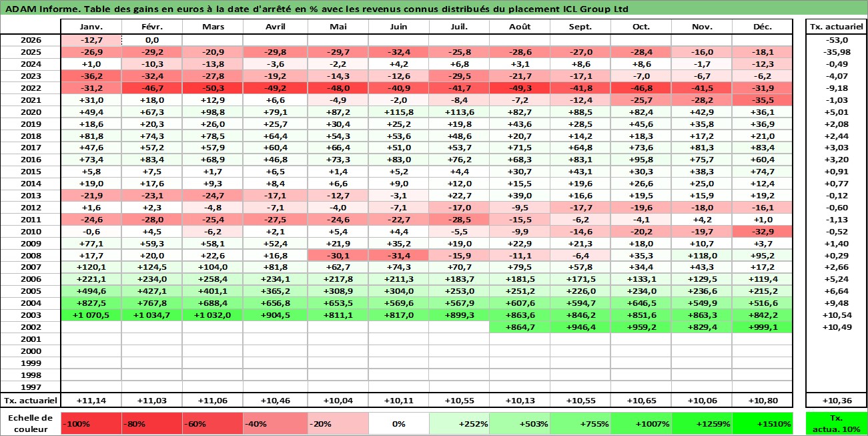
Task: Select the ADAM Informe title bar text
Action: pos(316,9)
